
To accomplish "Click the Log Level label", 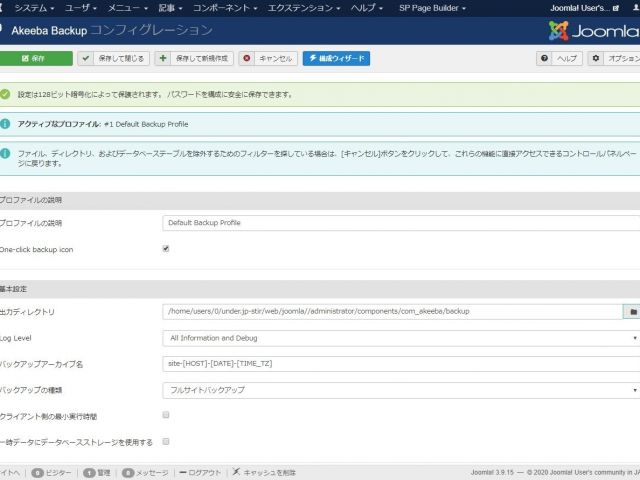I will pos(16,338).
